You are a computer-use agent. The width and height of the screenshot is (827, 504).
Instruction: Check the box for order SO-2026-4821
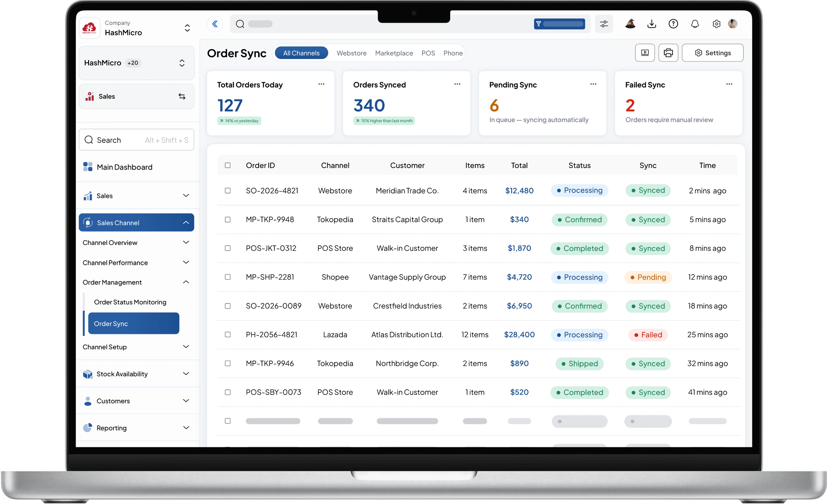point(228,190)
